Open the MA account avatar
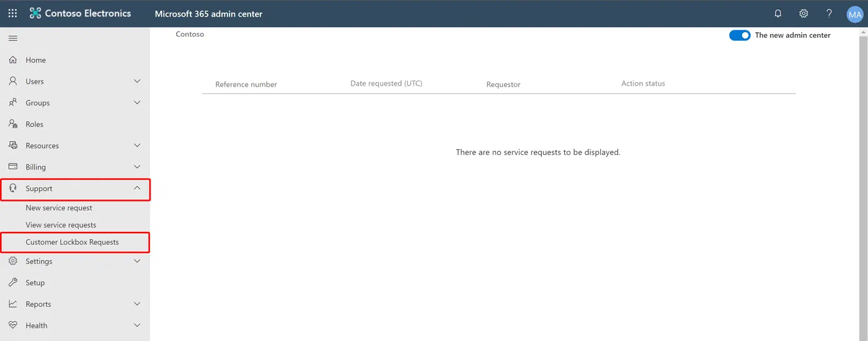 (855, 14)
